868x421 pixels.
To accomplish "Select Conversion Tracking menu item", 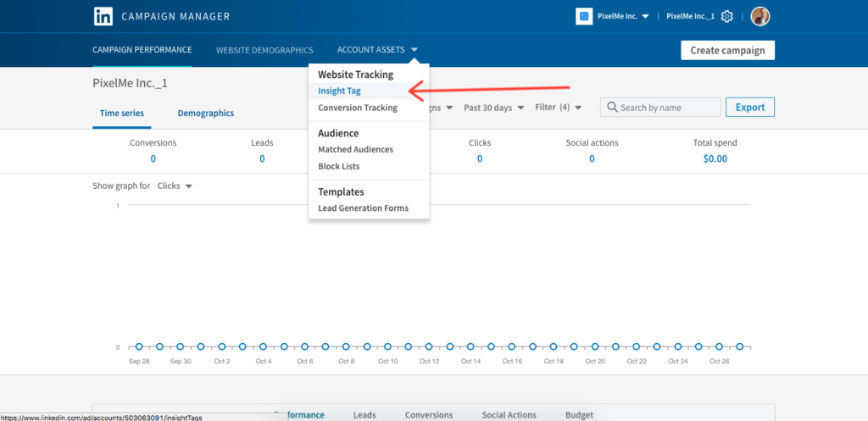I will pyautogui.click(x=357, y=108).
